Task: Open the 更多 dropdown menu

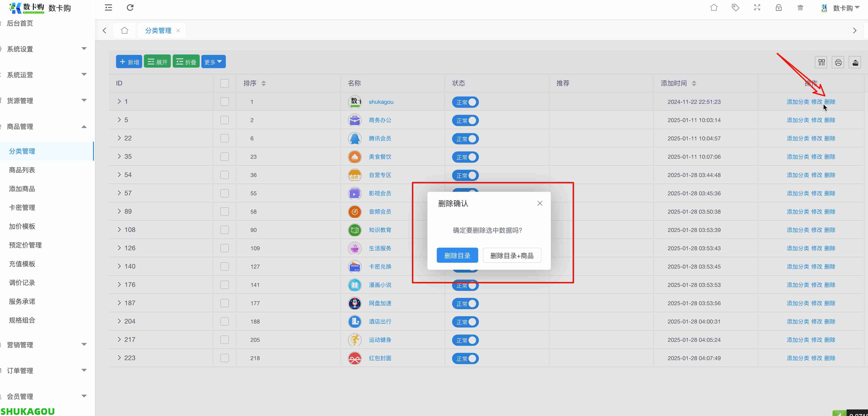Action: pyautogui.click(x=213, y=61)
